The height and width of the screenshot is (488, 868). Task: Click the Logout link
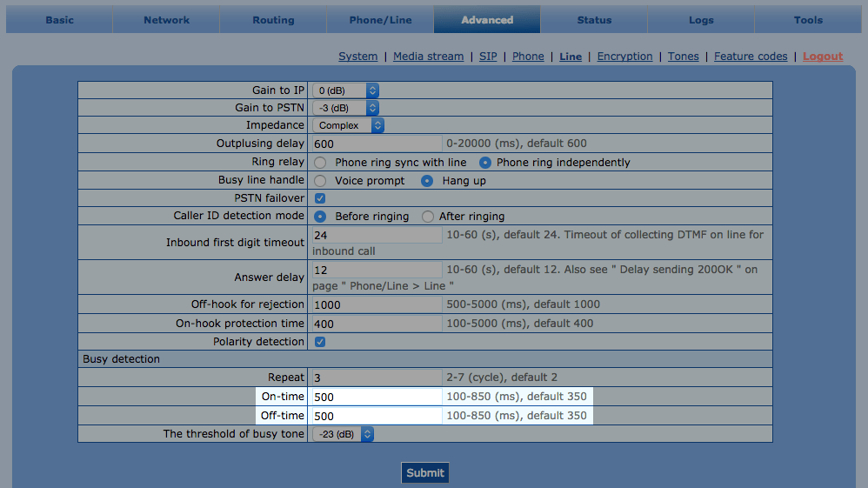tap(823, 57)
